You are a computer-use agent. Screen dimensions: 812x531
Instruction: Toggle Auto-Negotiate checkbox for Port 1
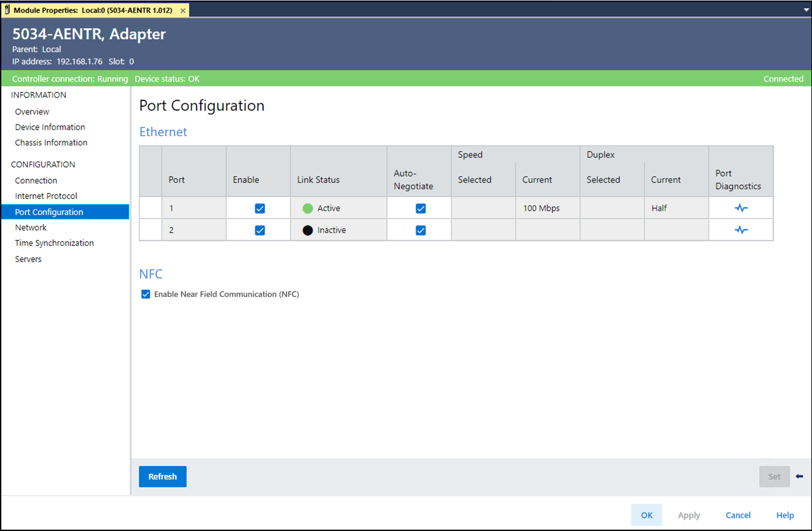420,208
